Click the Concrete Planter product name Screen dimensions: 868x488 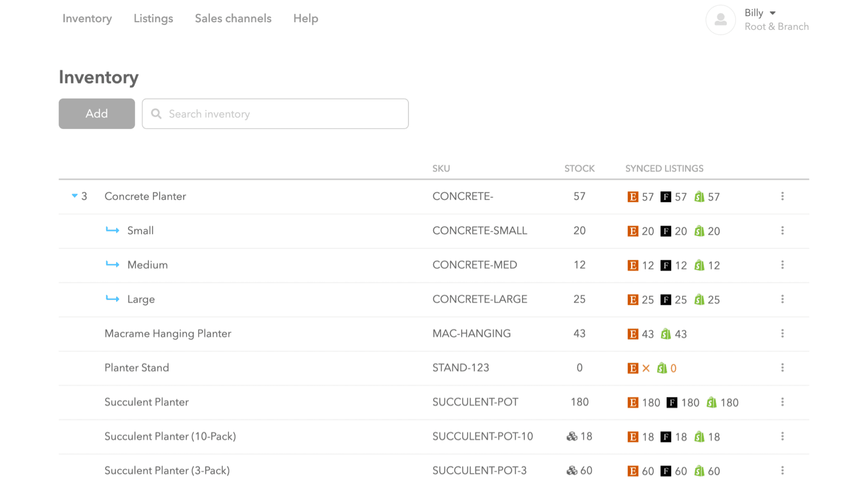(x=145, y=196)
